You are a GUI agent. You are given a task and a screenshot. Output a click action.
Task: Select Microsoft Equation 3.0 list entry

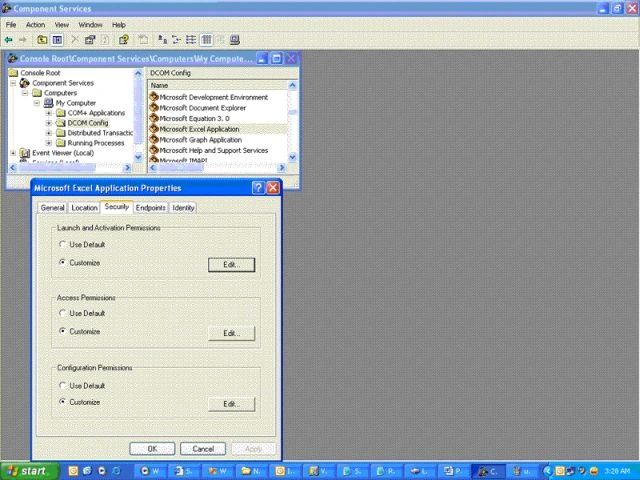194,118
